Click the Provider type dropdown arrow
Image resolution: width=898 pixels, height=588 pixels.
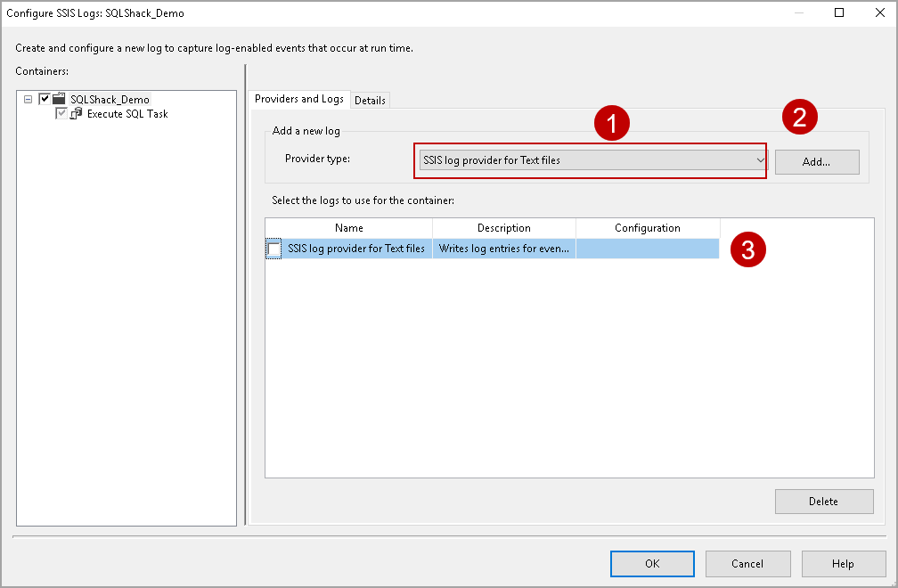760,159
